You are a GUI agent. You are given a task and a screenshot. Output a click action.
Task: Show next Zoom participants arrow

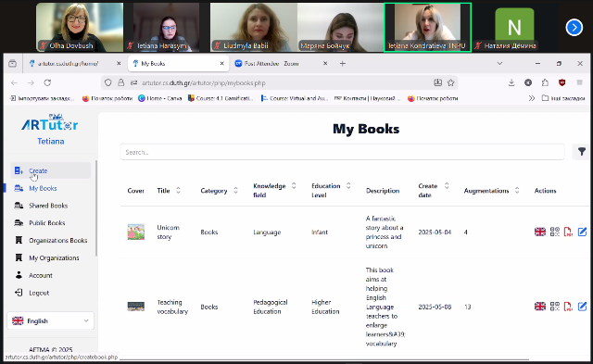coord(574,28)
